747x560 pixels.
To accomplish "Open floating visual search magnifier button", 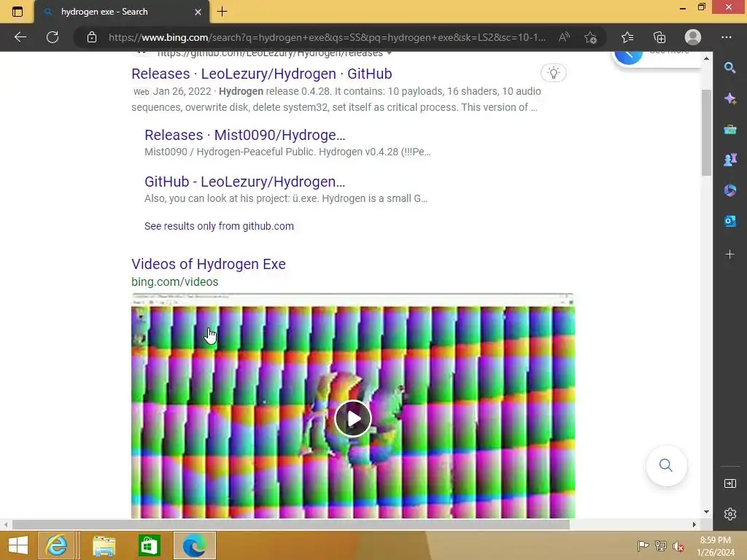I will coord(666,465).
